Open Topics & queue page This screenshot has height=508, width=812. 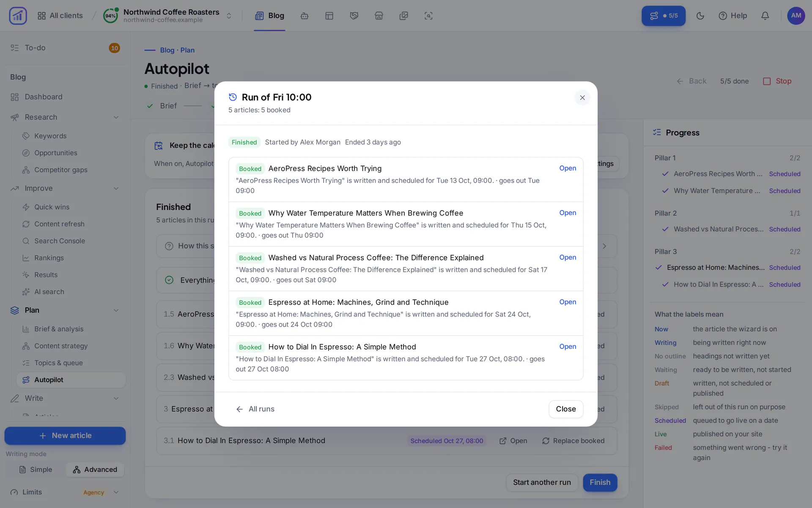click(x=71, y=363)
